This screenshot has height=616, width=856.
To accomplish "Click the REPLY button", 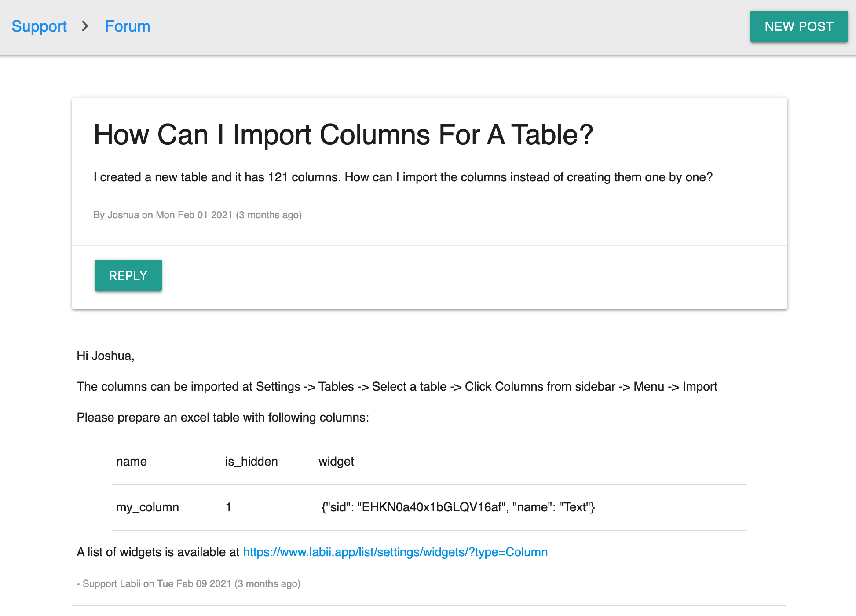I will click(x=128, y=275).
